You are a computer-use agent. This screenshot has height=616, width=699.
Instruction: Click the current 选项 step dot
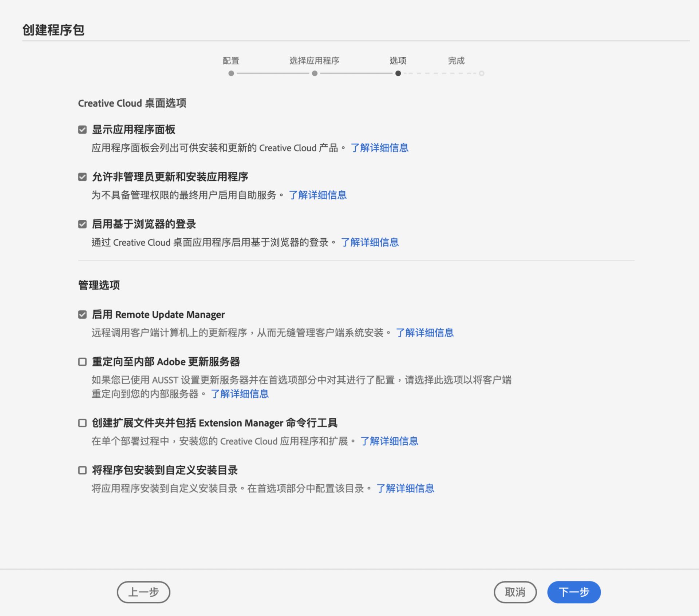point(398,73)
